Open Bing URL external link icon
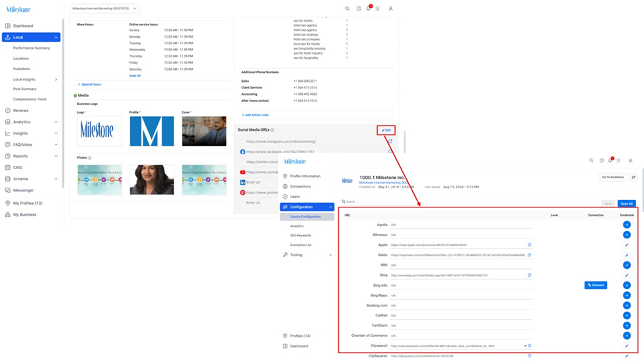Screen dimensions: 644x362 point(530,275)
